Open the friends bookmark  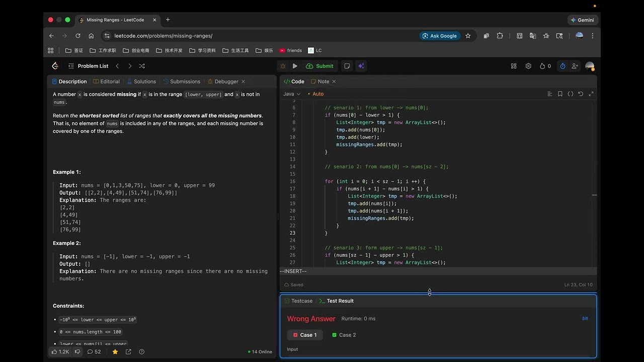(290, 50)
